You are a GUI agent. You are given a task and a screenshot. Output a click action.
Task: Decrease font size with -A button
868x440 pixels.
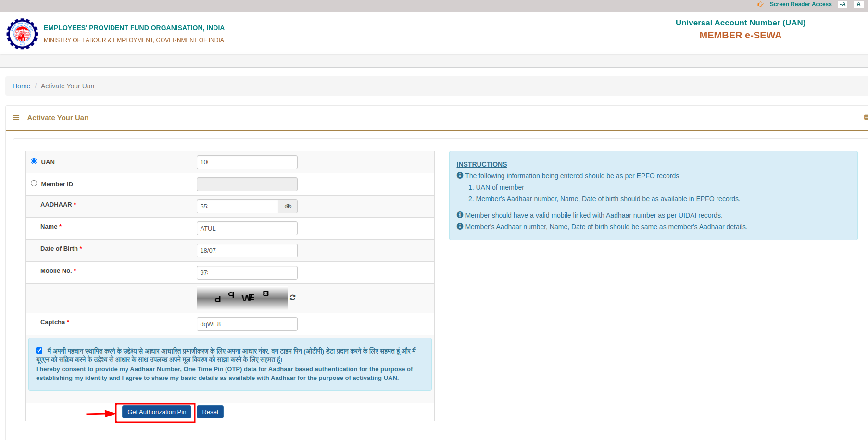tap(843, 4)
